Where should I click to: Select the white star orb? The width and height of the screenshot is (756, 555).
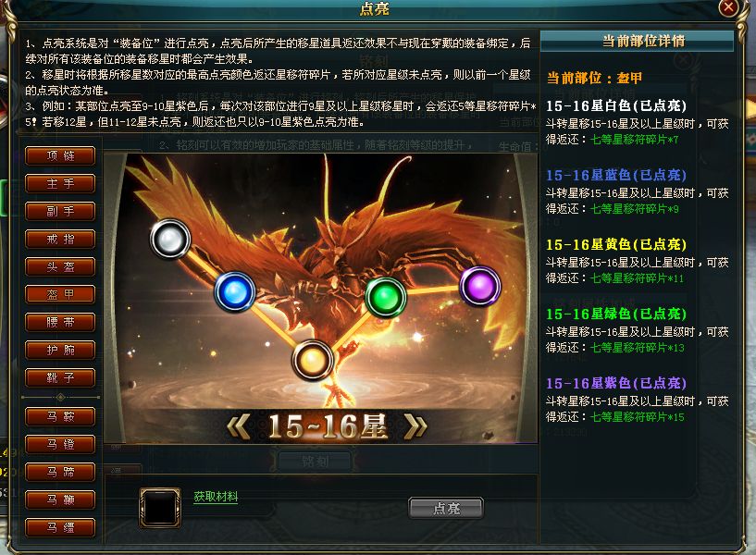click(x=170, y=239)
